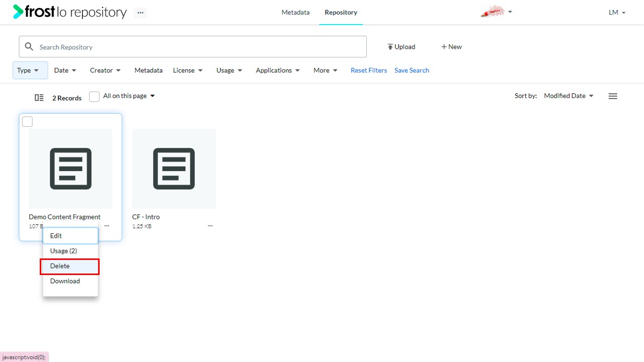Click the 2 Records count text
Viewport: 644px width, 362px height.
[67, 98]
